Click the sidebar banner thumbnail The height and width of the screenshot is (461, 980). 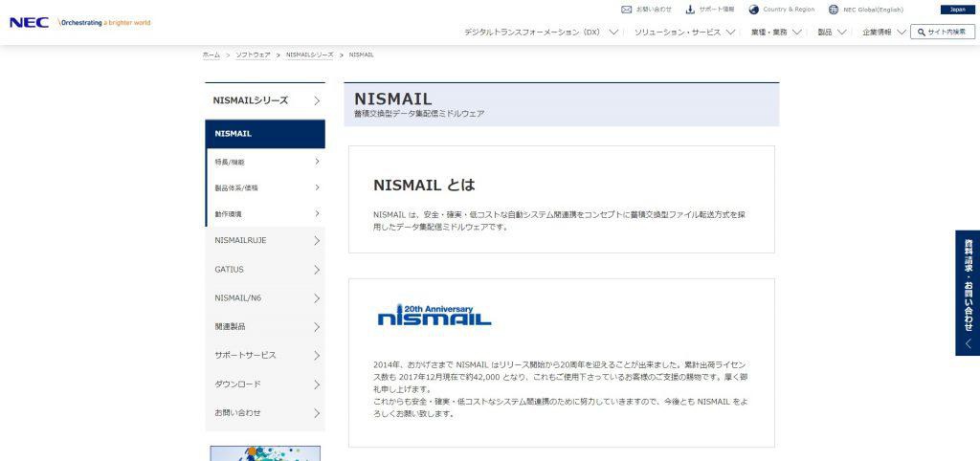coord(265,453)
